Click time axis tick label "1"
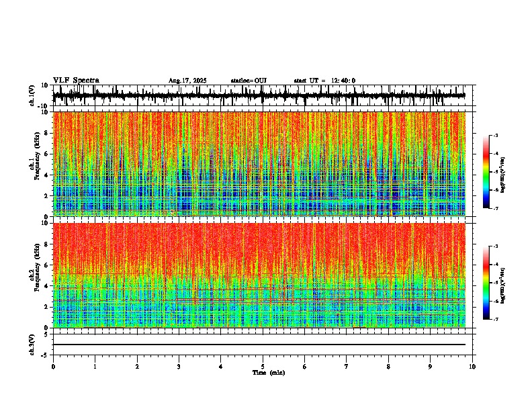Viewport: 532px width, 411px height. (95, 367)
